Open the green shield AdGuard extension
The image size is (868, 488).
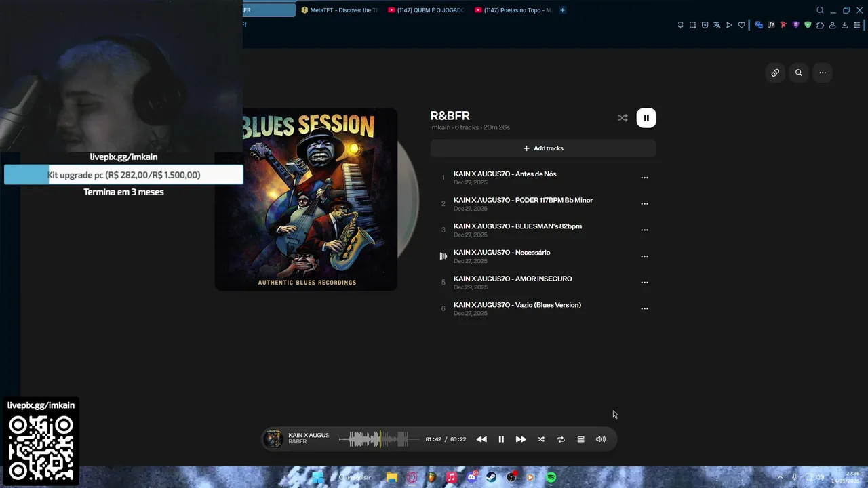click(x=808, y=25)
